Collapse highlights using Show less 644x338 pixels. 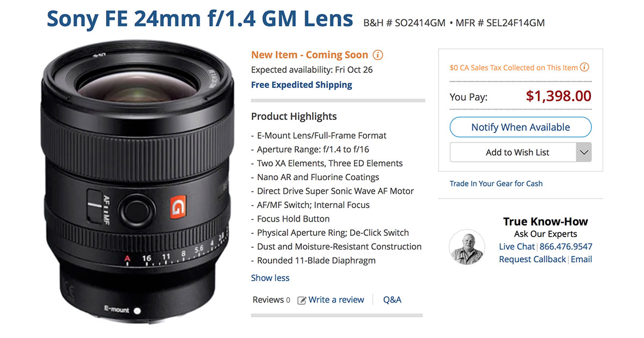(270, 278)
